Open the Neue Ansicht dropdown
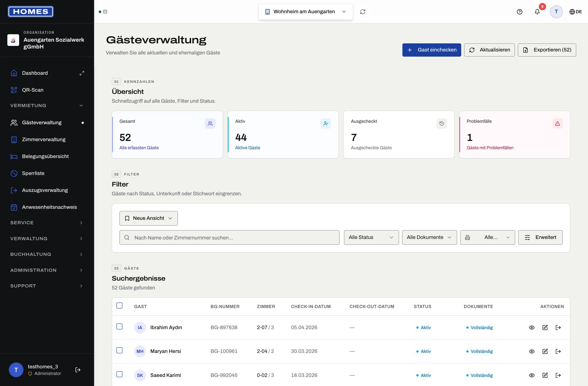 coord(148,218)
